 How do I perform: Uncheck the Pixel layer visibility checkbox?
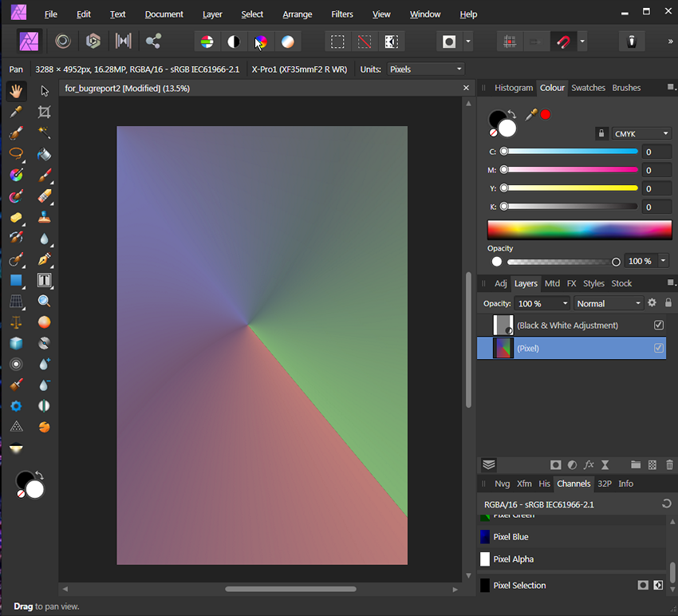pos(658,348)
